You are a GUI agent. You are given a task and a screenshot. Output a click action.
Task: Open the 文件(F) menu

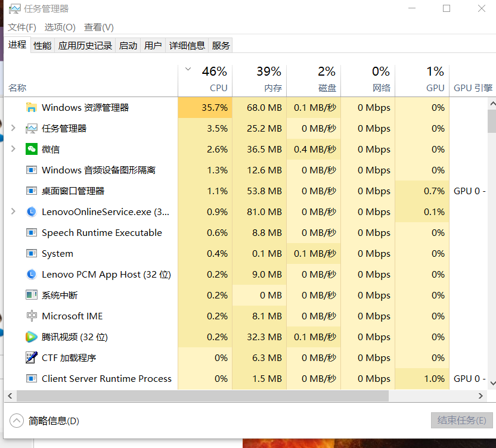click(22, 27)
